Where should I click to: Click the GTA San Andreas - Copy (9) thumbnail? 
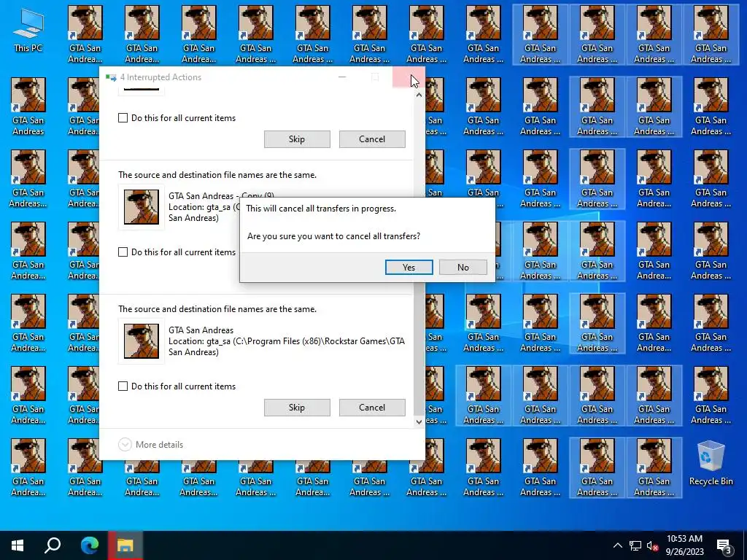tap(142, 206)
